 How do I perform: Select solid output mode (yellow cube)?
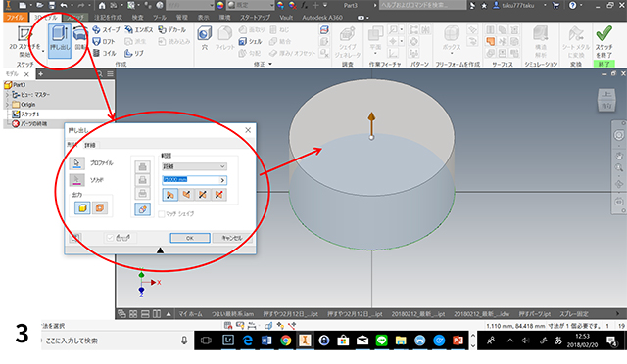click(82, 207)
